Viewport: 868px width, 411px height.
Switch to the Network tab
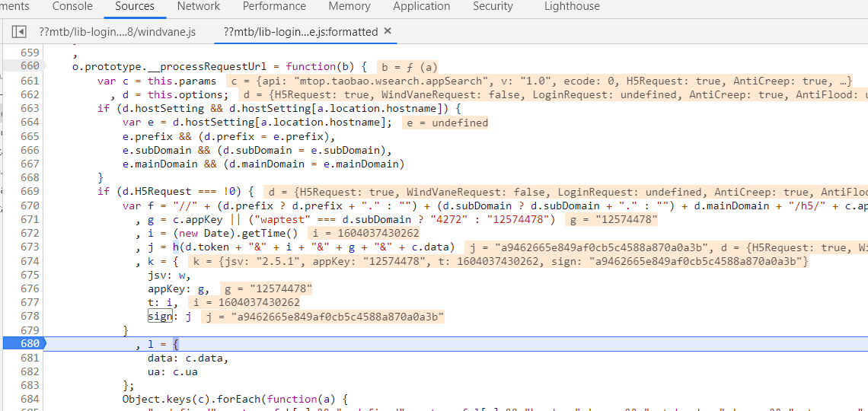click(x=199, y=6)
